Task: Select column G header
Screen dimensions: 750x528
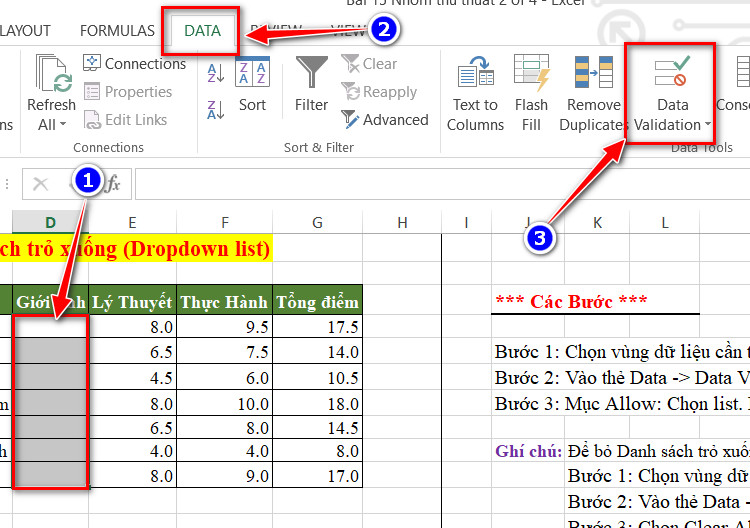Action: coord(318,222)
